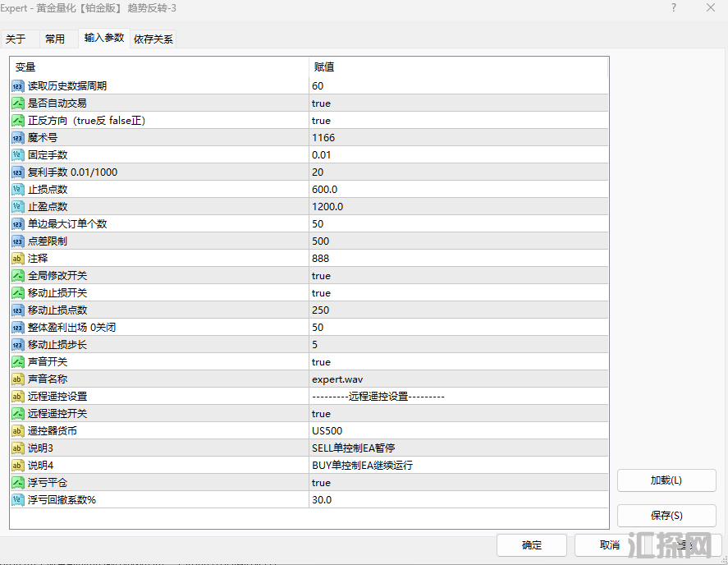This screenshot has width=728, height=565.
Task: Switch to the 常用 tab
Action: pos(55,39)
